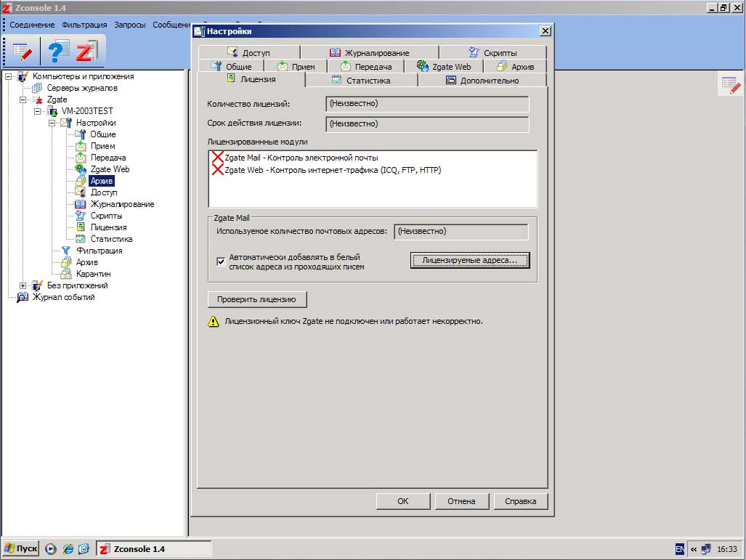The width and height of the screenshot is (746, 560).
Task: Switch to the Журналирование tab
Action: [369, 52]
